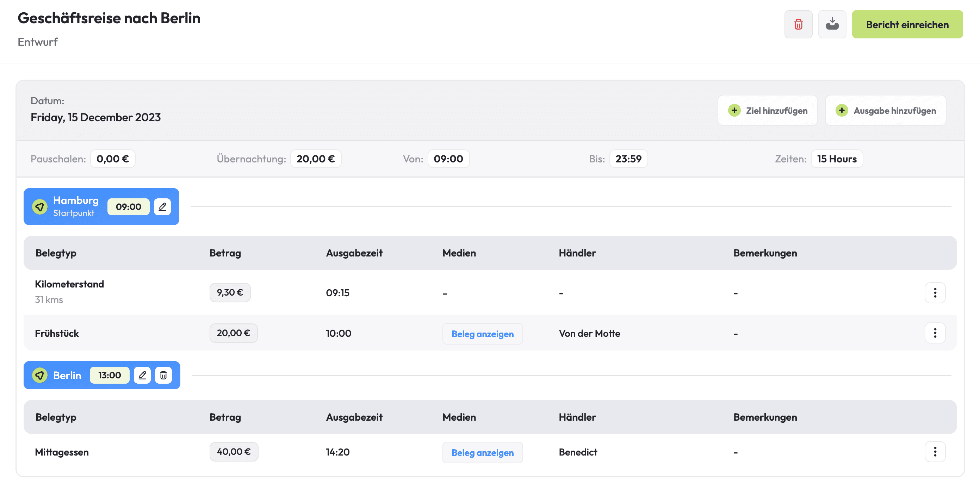Click the Von 09:00 time field
The height and width of the screenshot is (489, 980).
click(x=448, y=159)
